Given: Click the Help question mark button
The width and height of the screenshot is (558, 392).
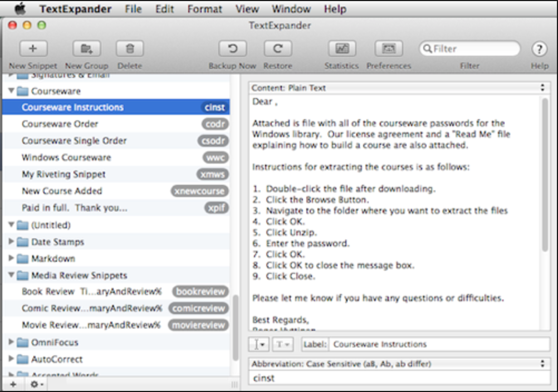Looking at the screenshot, I should [540, 49].
